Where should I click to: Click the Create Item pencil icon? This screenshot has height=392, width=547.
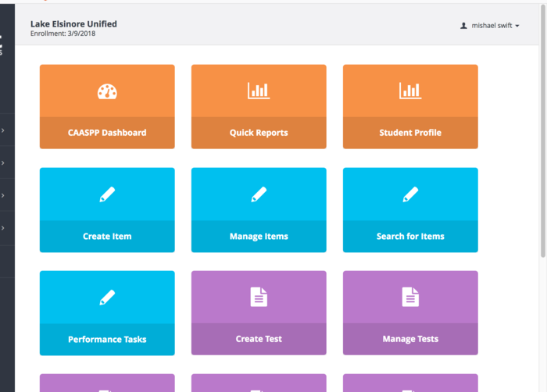(x=107, y=194)
